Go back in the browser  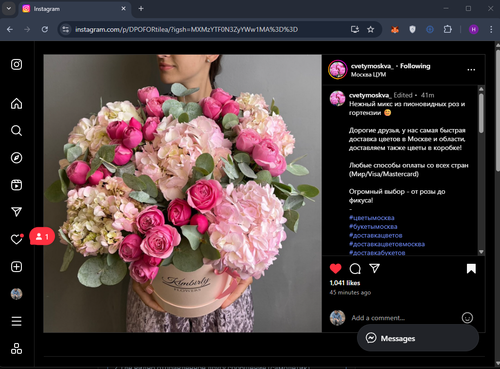(10, 30)
